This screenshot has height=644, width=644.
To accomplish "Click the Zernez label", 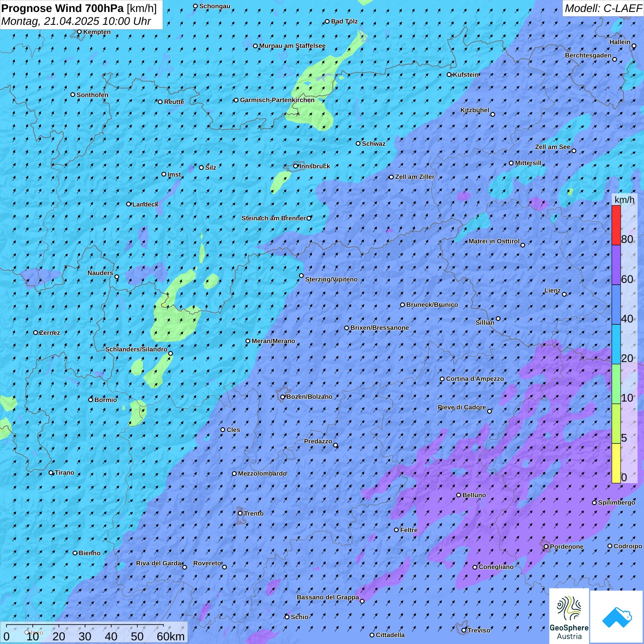I will 49,333.
